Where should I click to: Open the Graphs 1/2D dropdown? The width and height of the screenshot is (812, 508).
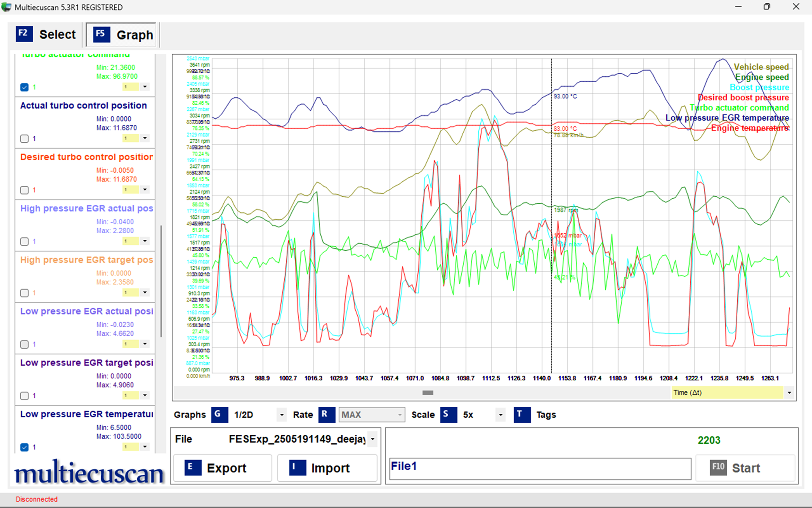coord(282,415)
